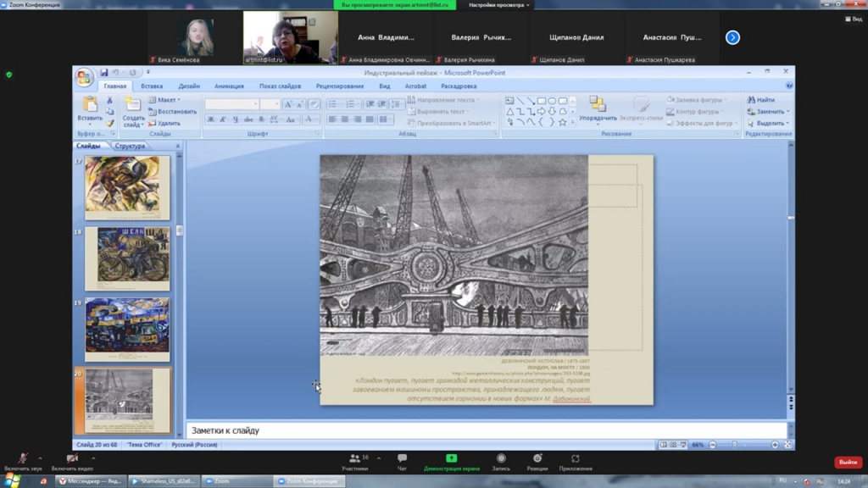Click the red Выйти button
The image size is (868, 488).
coord(848,463)
